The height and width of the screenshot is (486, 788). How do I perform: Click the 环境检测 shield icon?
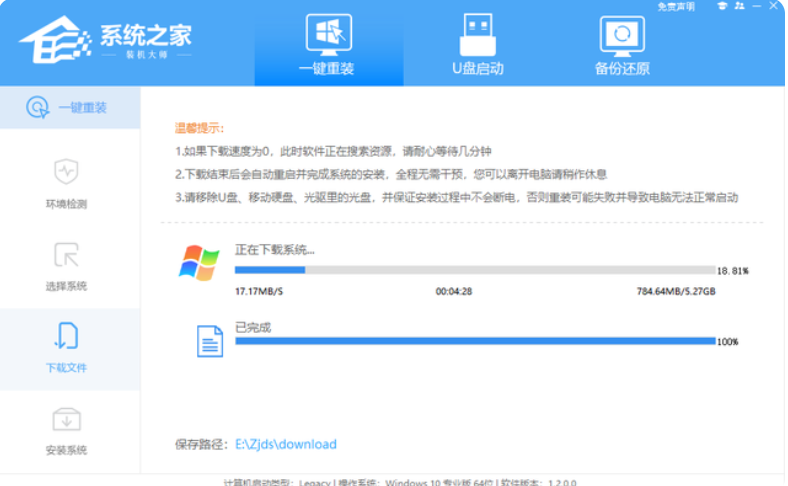click(66, 172)
